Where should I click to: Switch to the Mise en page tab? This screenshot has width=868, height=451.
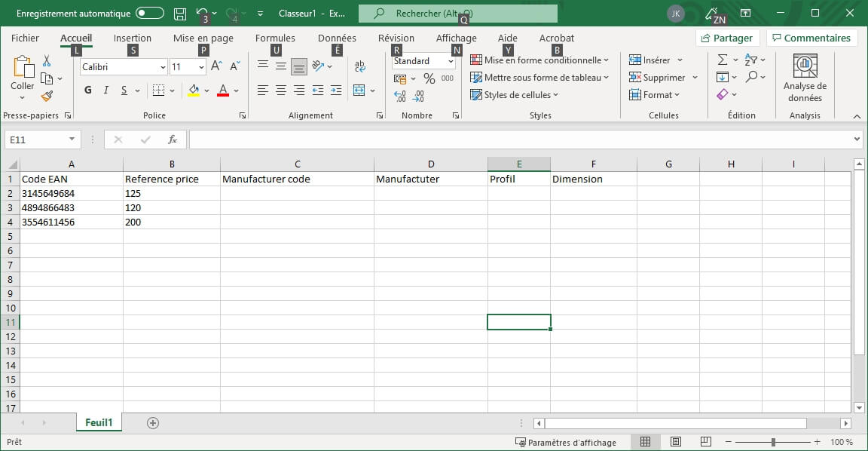coord(203,38)
